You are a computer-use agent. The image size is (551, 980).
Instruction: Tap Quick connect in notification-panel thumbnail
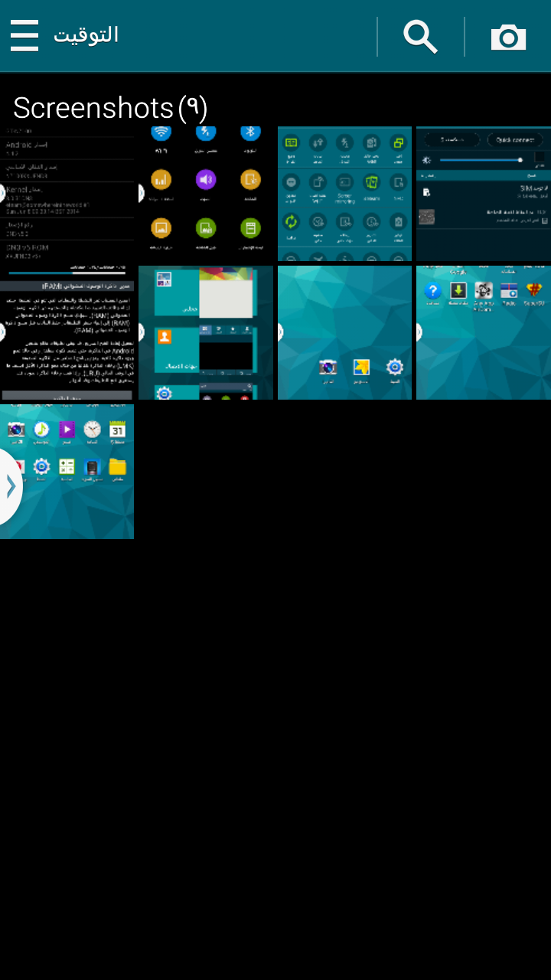515,140
